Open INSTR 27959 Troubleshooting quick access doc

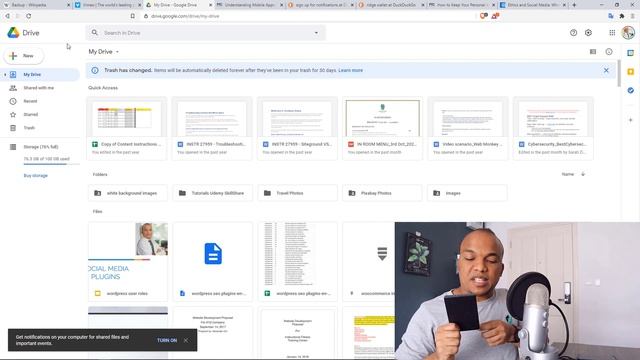click(x=212, y=128)
